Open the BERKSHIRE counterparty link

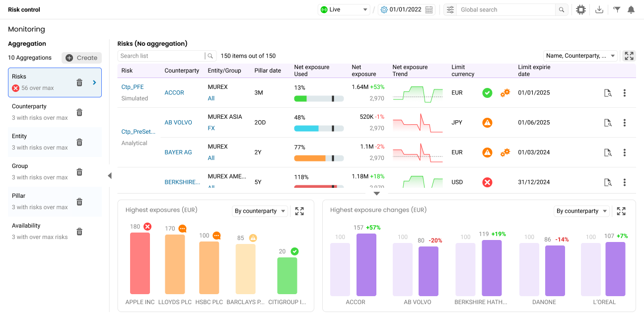click(182, 182)
